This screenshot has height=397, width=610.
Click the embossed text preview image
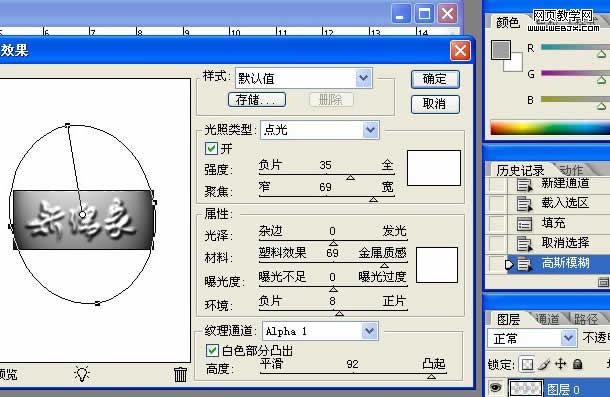tap(83, 220)
